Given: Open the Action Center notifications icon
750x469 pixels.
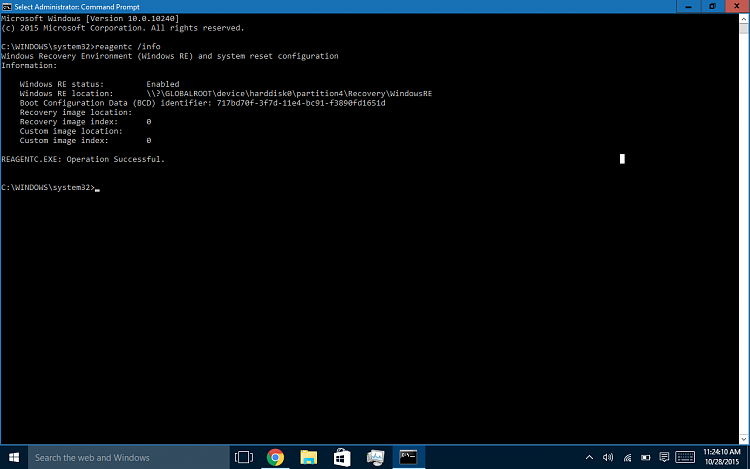Looking at the screenshot, I should (x=664, y=458).
